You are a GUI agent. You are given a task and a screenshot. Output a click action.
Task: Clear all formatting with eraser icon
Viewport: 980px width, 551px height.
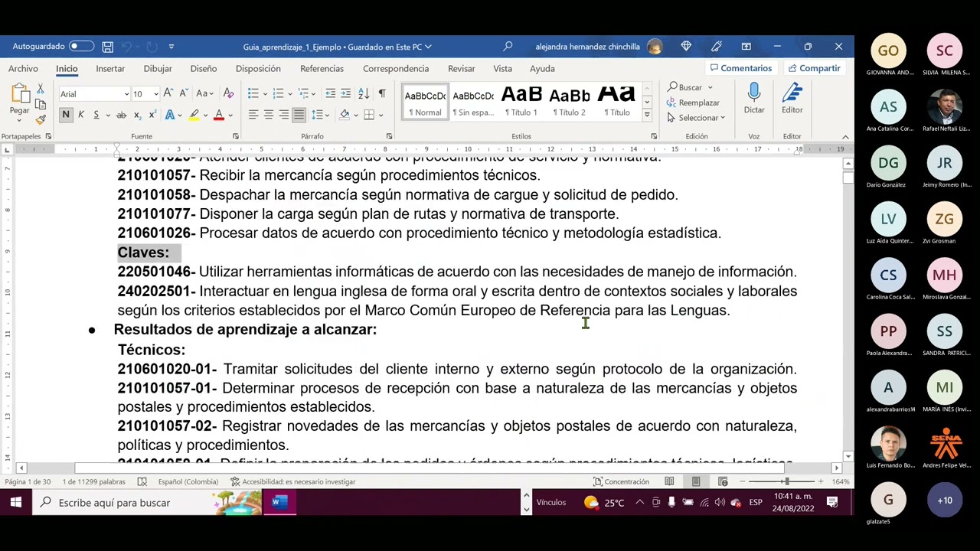click(x=228, y=93)
